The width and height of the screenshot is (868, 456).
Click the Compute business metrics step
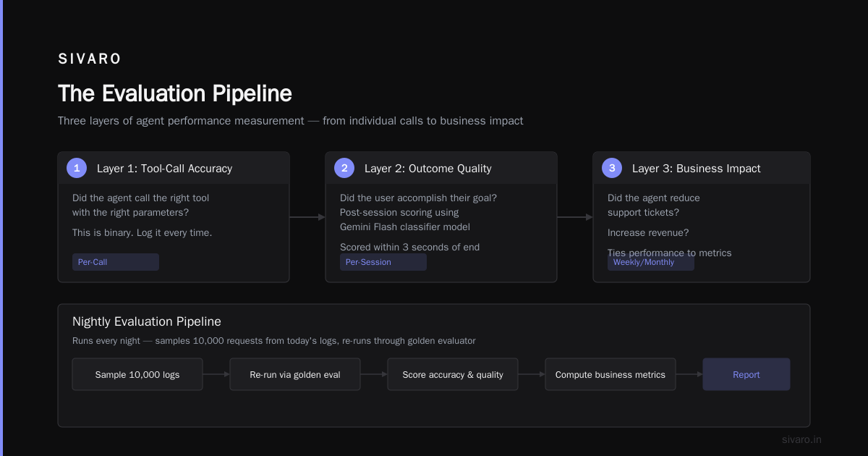[x=610, y=374]
